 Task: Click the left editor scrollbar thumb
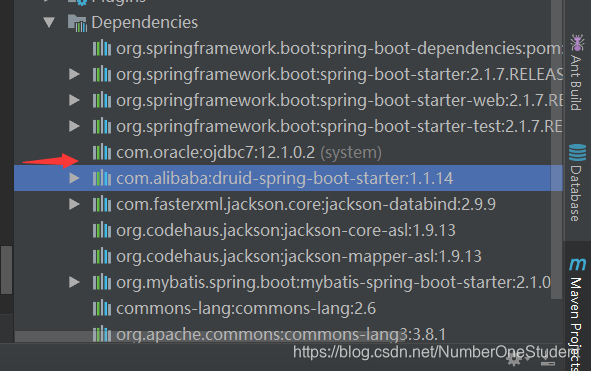point(6,270)
